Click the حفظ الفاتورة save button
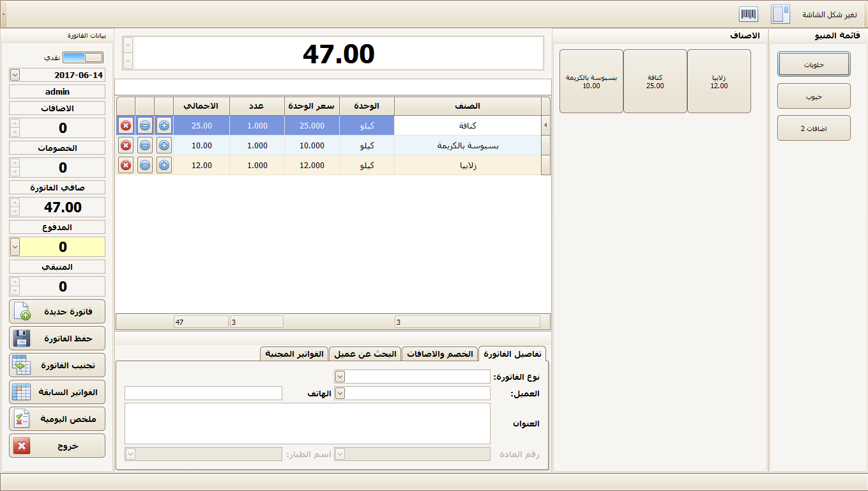The image size is (868, 491). [x=57, y=338]
